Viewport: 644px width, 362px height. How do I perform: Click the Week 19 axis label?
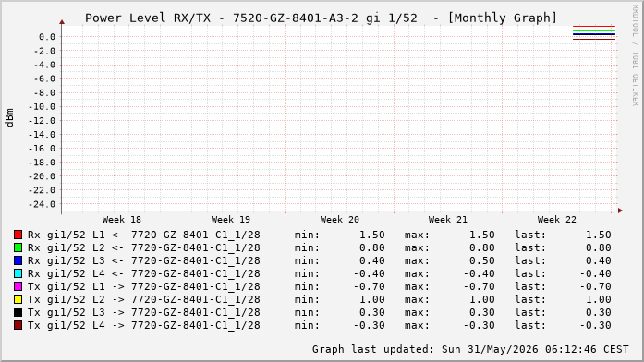point(230,220)
